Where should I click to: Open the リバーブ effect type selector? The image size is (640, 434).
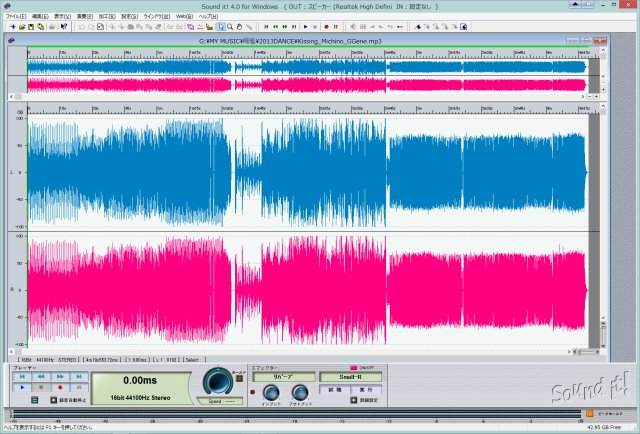[x=284, y=377]
